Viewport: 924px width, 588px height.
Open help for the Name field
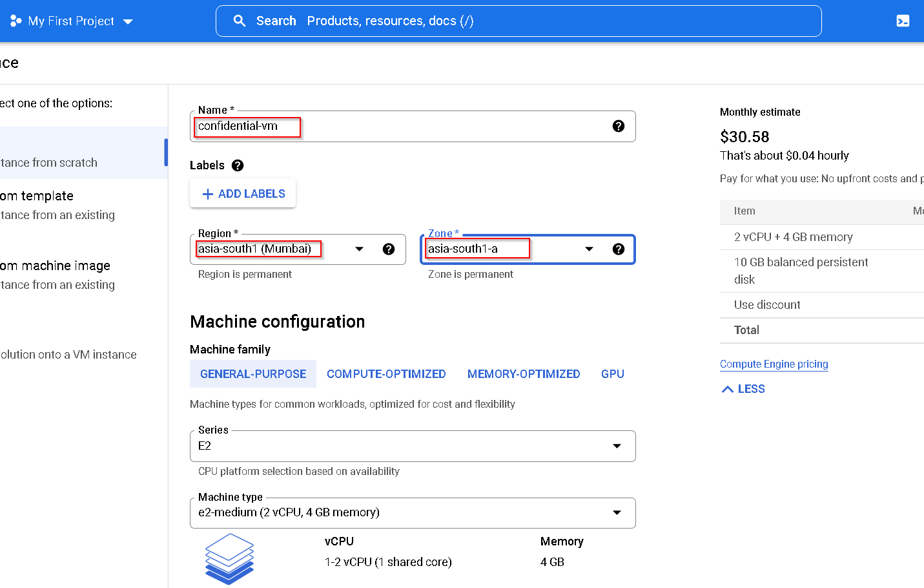pyautogui.click(x=618, y=126)
